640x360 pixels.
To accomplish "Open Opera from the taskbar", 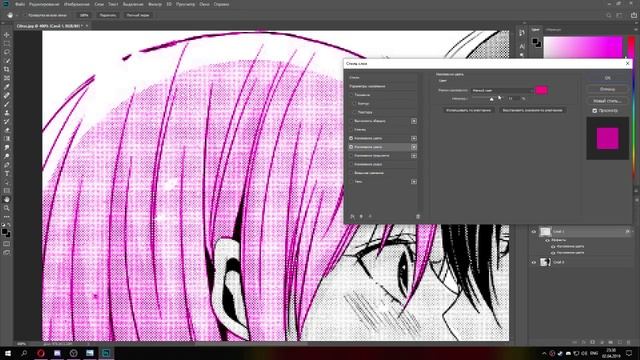I will click(40, 353).
